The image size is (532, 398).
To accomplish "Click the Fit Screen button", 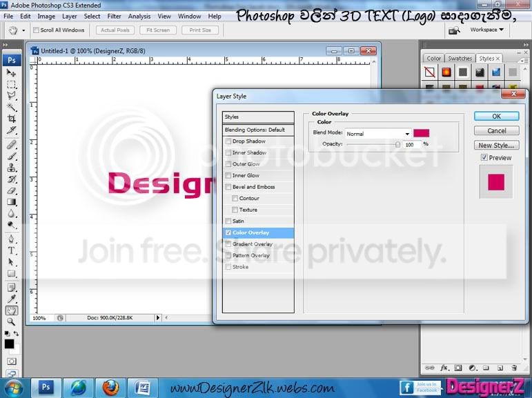I will point(158,30).
